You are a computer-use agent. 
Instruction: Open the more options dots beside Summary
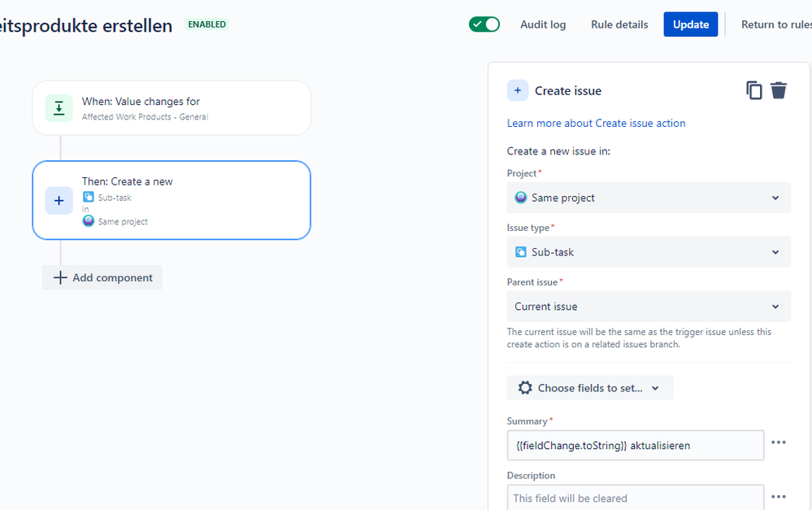[779, 442]
